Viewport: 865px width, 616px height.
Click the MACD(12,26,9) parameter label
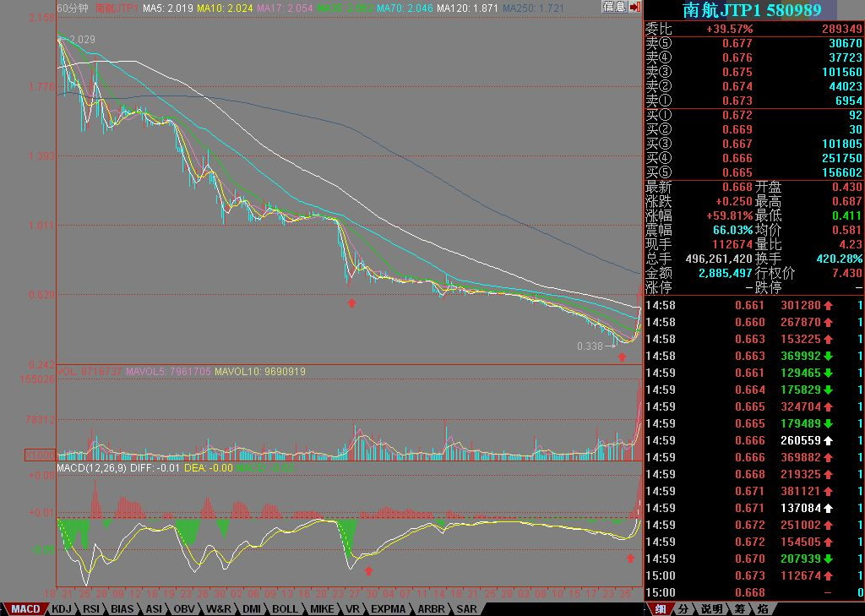[x=90, y=467]
